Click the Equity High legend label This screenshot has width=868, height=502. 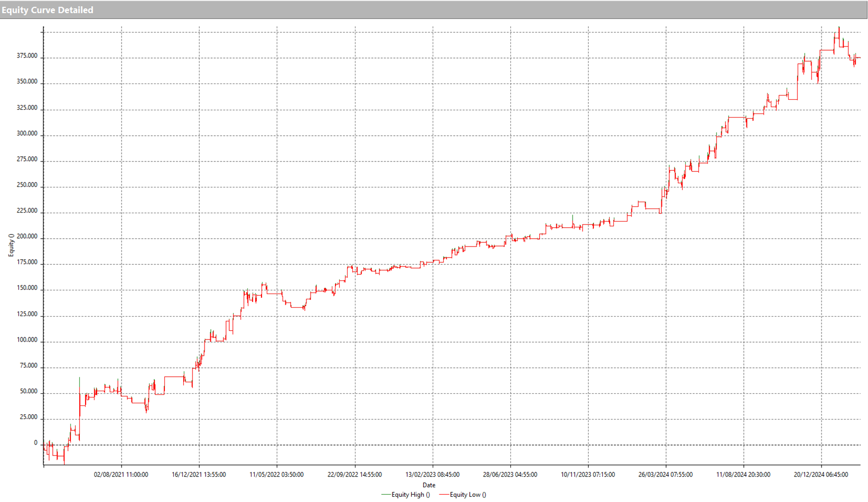click(x=410, y=495)
